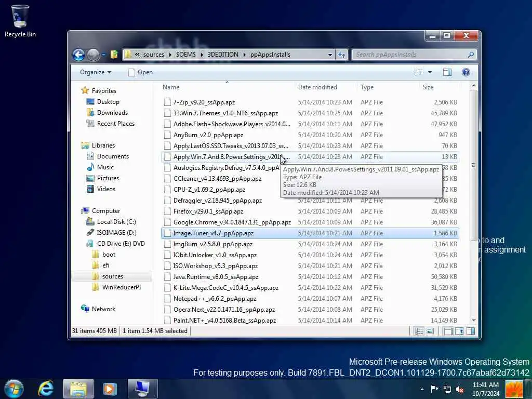Image resolution: width=532 pixels, height=399 pixels.
Task: Click file icon of Opera.Next_v22.0.1471.16_ppApp.apz
Action: (167, 310)
